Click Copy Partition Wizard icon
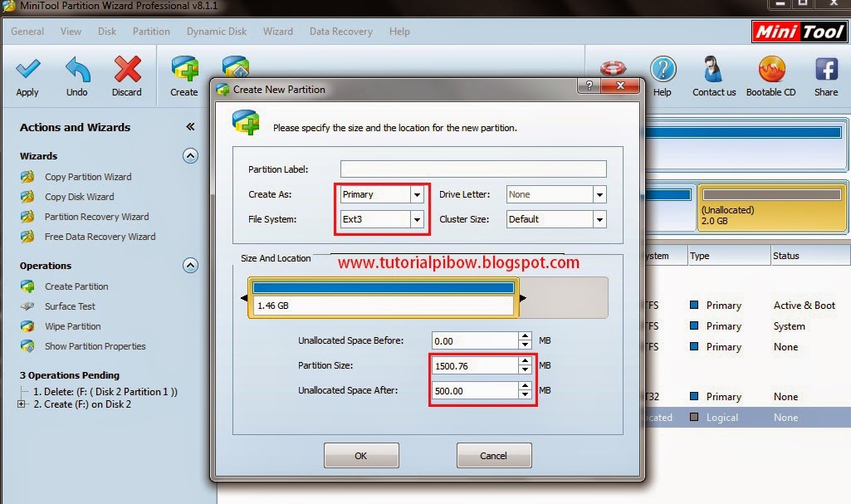Screen dimensions: 851x504 pos(27,177)
